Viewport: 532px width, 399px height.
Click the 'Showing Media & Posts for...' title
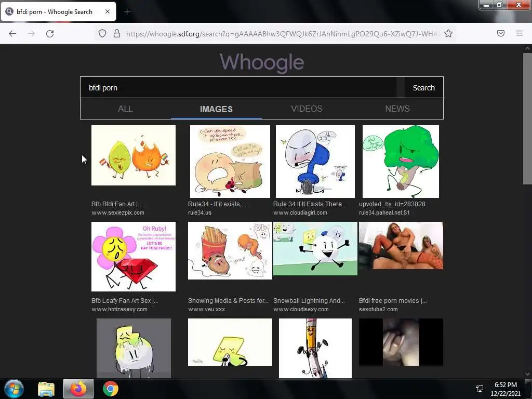(x=228, y=301)
